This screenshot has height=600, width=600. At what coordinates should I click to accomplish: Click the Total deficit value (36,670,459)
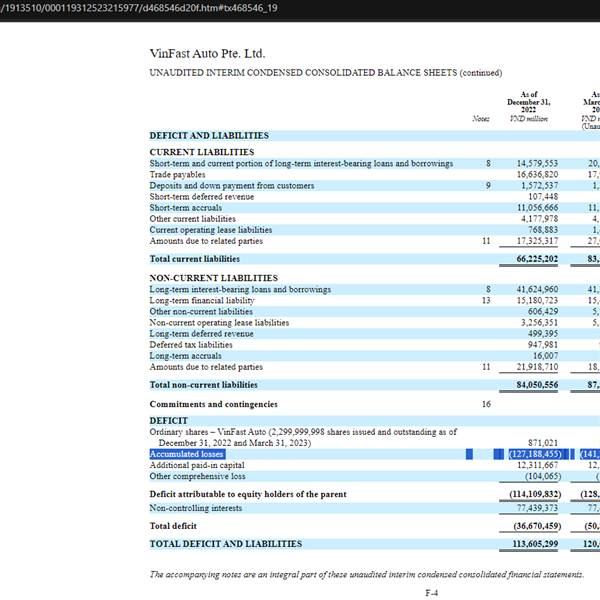pos(537,526)
